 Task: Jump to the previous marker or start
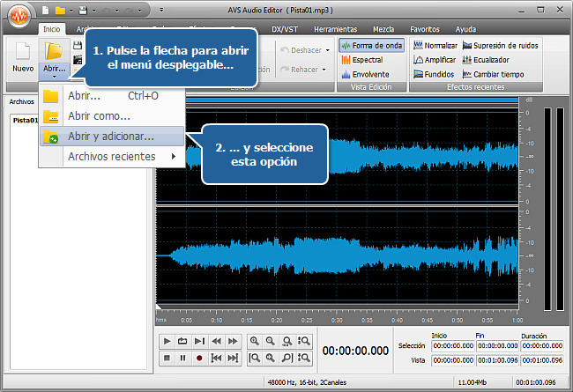[x=216, y=358]
